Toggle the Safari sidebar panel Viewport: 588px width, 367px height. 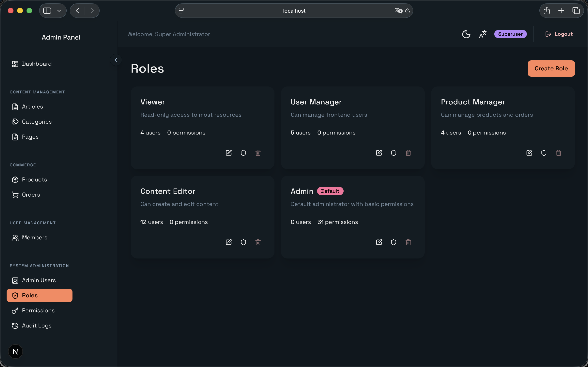pyautogui.click(x=47, y=11)
